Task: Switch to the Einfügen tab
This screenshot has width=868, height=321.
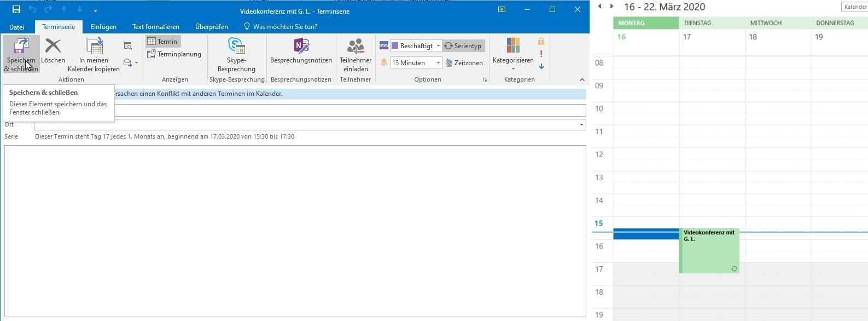Action: [x=103, y=27]
